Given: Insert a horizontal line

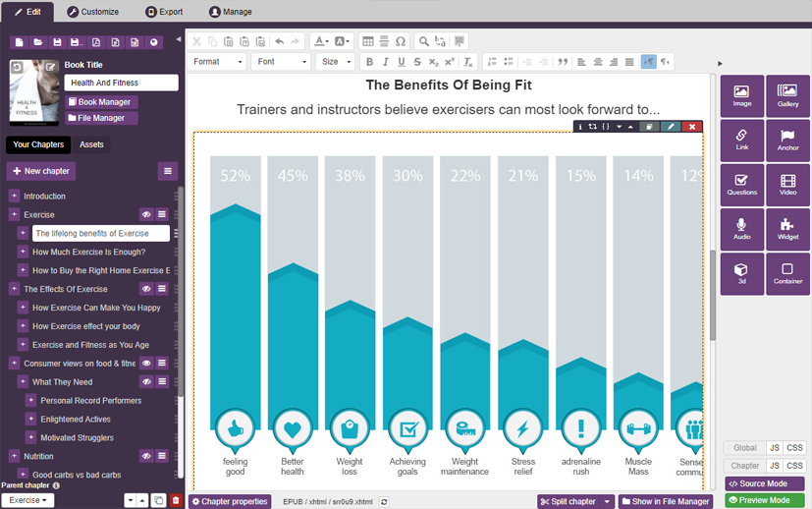Looking at the screenshot, I should click(384, 41).
